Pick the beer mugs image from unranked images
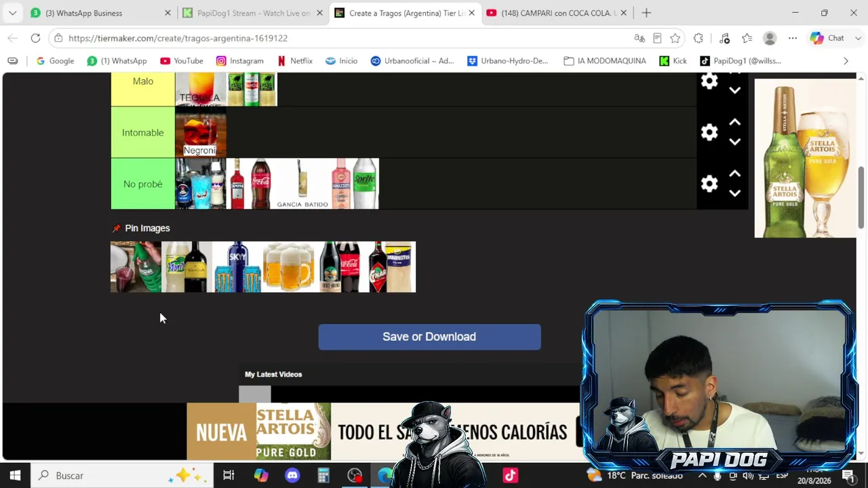868x488 pixels. point(288,267)
